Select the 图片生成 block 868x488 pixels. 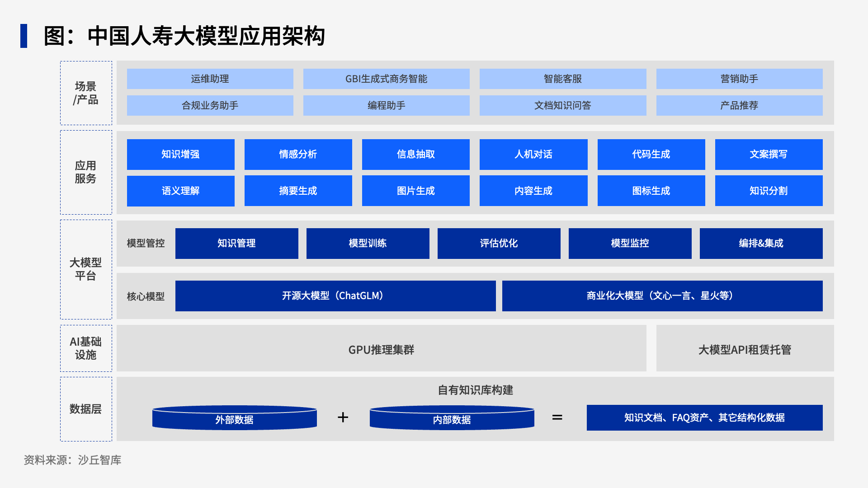(415, 191)
